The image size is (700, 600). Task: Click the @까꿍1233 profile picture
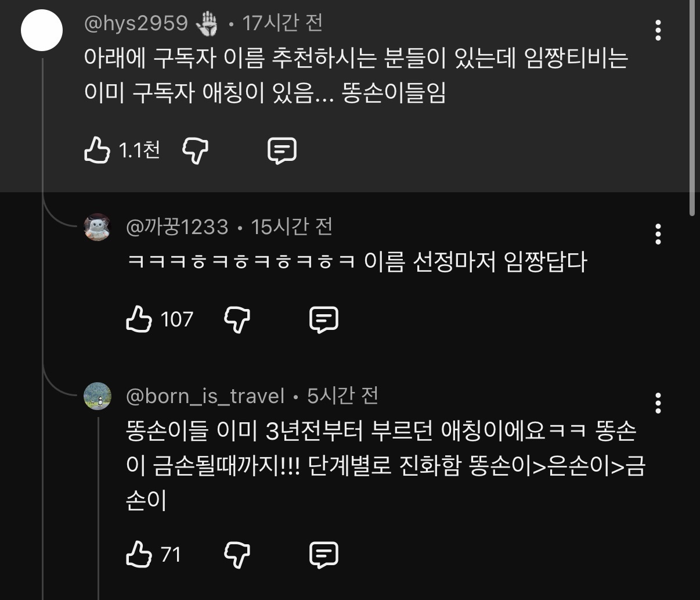tap(97, 227)
